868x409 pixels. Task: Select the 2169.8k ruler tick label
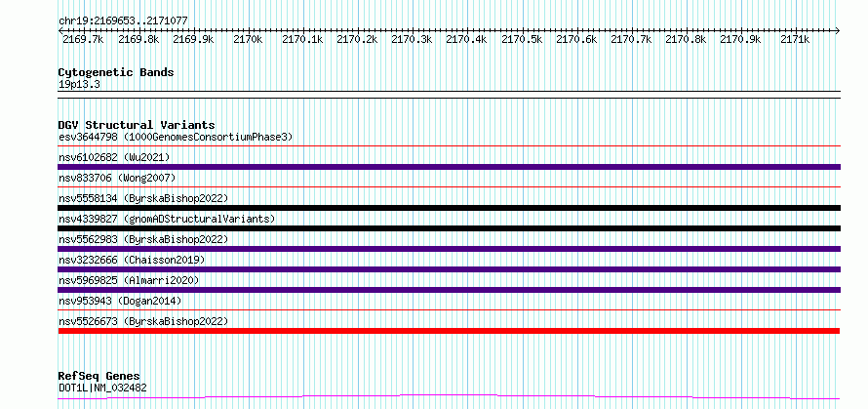click(138, 39)
